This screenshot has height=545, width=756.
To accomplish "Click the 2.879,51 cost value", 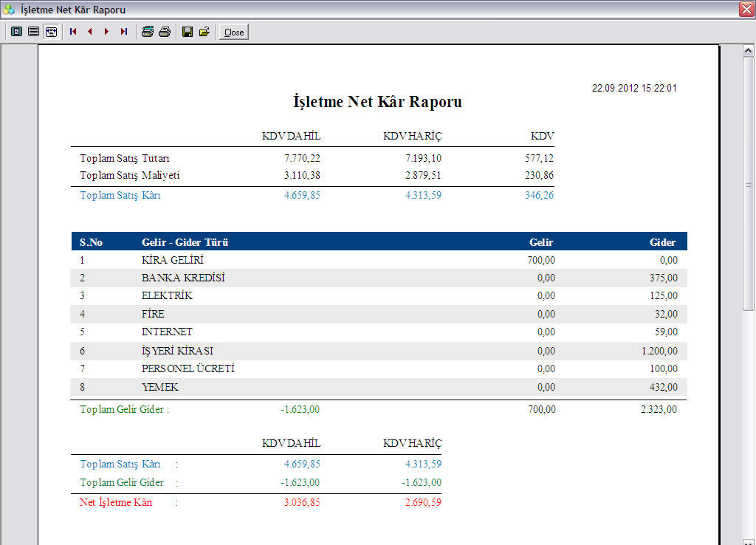I will [423, 175].
